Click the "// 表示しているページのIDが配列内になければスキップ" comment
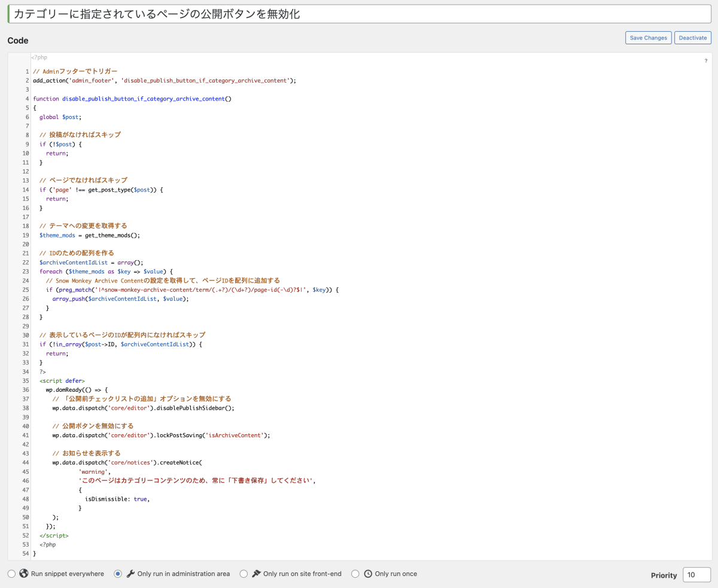This screenshot has width=718, height=588. (x=122, y=335)
